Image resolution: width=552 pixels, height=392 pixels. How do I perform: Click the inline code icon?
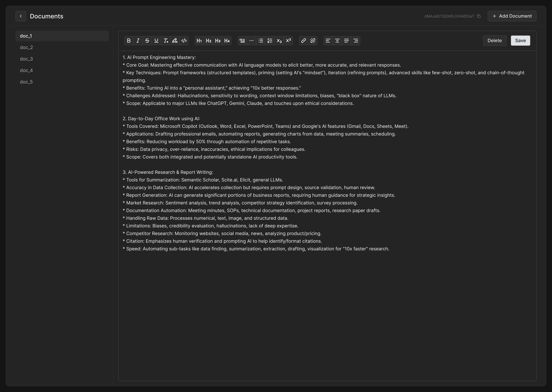[x=184, y=41]
